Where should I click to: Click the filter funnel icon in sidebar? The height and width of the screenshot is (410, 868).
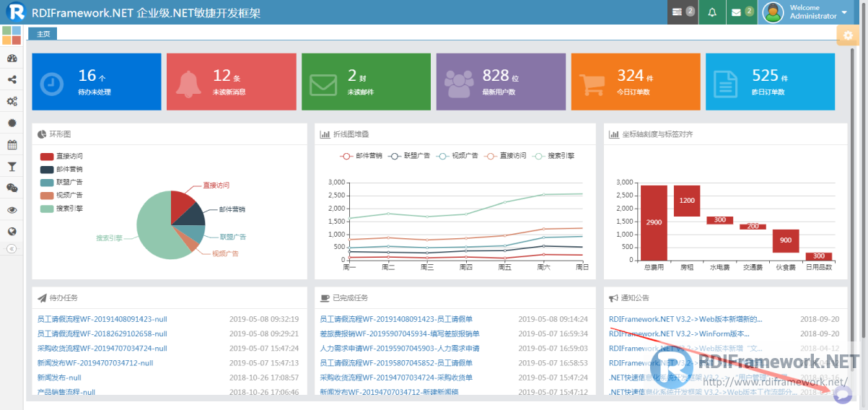(x=12, y=167)
